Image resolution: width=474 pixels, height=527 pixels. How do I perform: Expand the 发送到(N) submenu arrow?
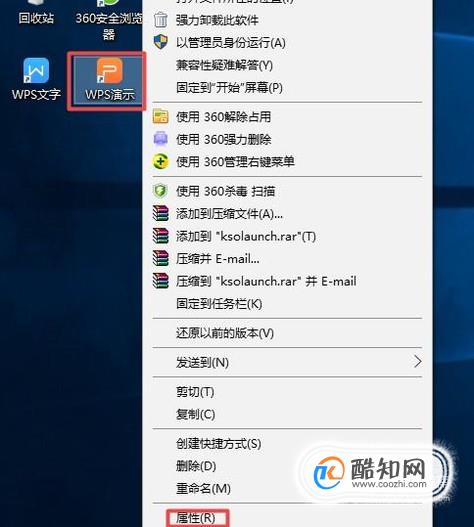click(418, 362)
